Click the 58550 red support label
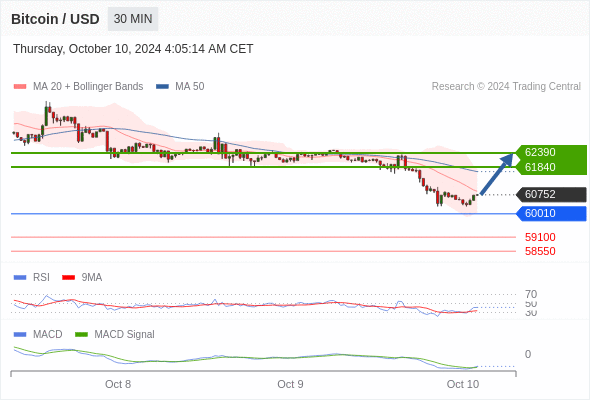 (x=540, y=251)
